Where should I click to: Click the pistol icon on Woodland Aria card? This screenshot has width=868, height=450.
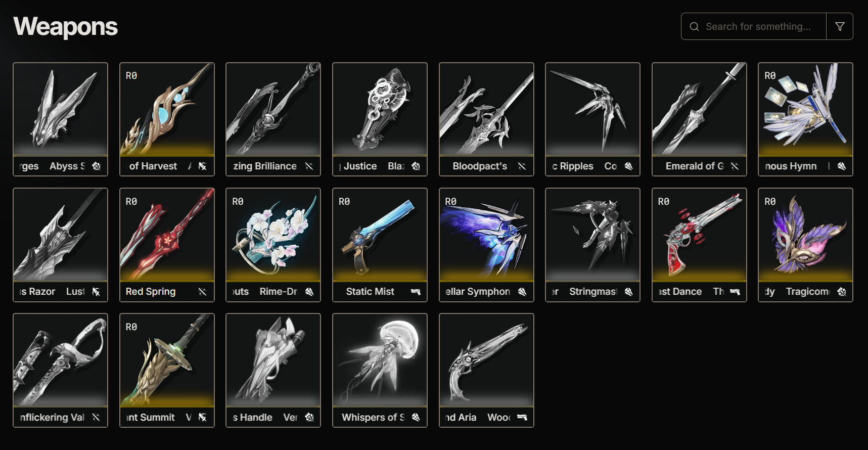pyautogui.click(x=522, y=417)
